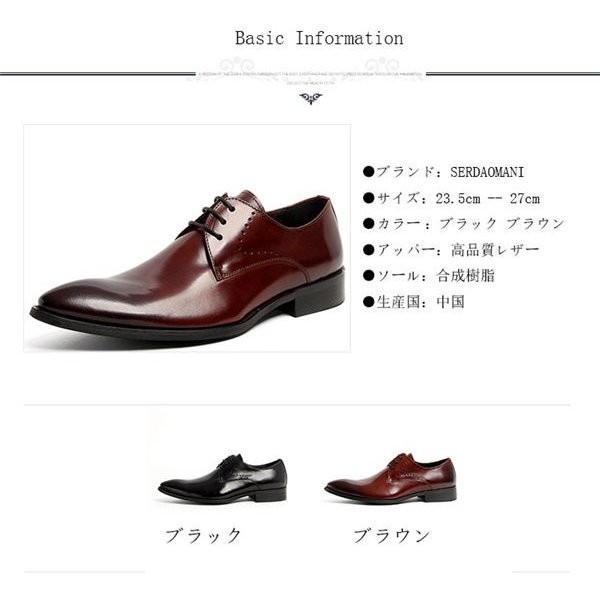Screen dimensions: 600x600
Task: Click the ソール line reading 合成樹脂
Action: pos(429,276)
